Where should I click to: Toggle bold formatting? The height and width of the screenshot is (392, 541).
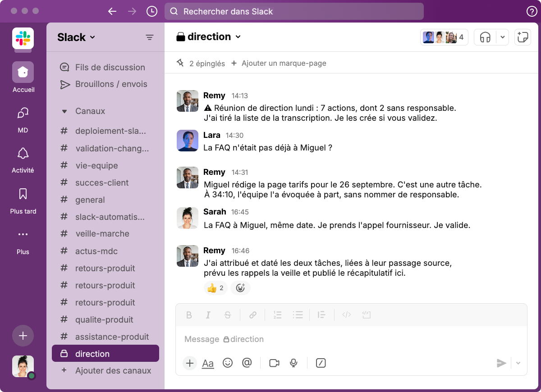[189, 315]
